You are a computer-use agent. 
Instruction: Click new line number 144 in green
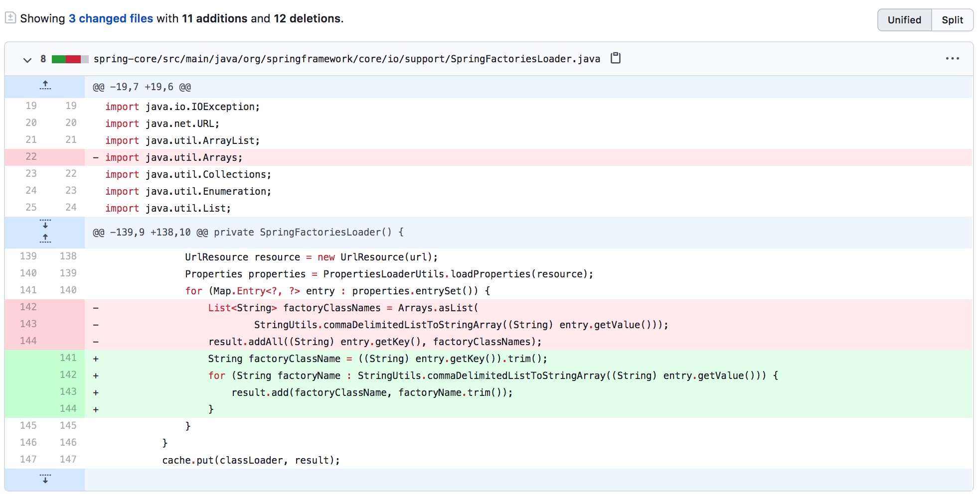point(68,409)
